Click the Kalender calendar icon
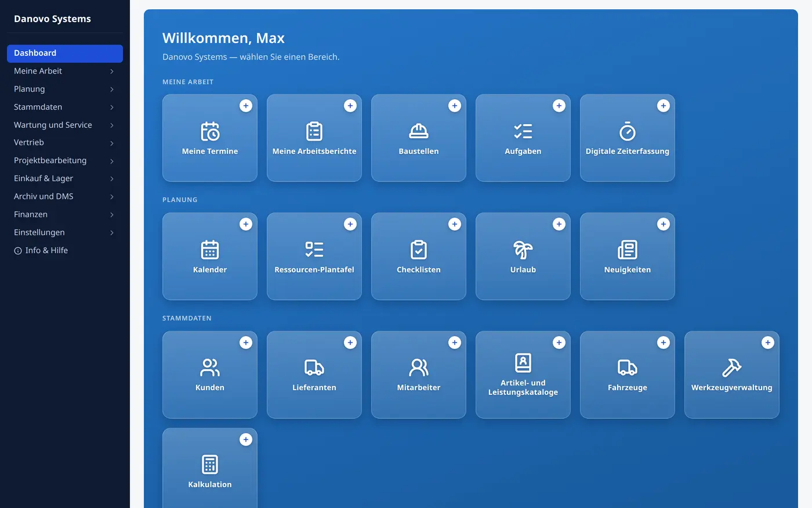This screenshot has width=812, height=508. tap(210, 250)
